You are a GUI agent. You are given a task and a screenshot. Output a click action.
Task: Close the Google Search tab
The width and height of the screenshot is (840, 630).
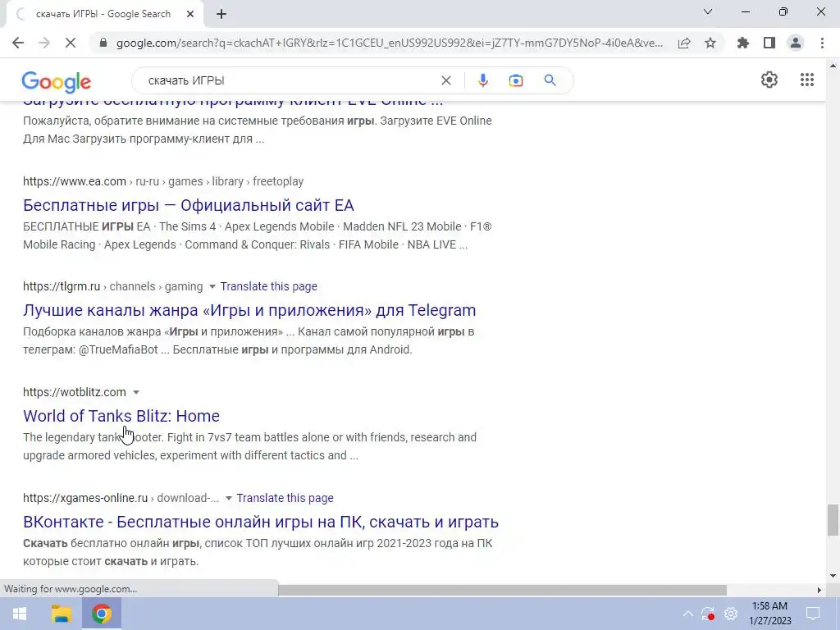coord(190,14)
